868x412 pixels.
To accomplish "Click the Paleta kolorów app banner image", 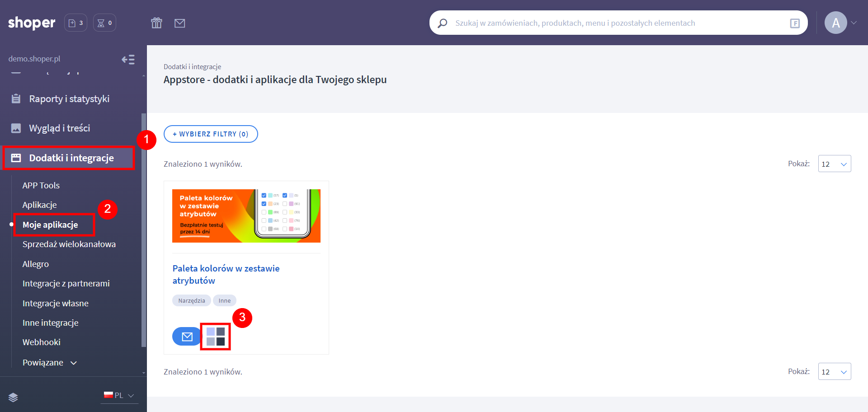I will tap(246, 216).
